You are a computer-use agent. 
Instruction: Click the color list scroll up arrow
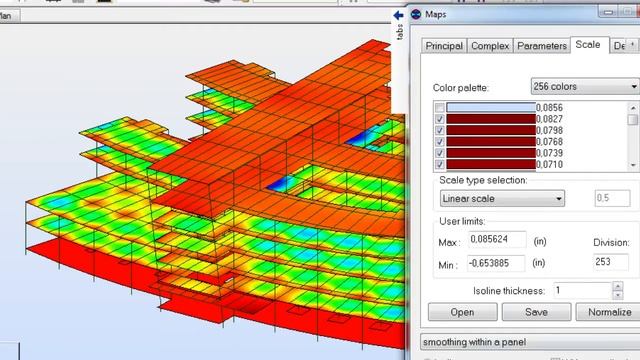click(633, 108)
